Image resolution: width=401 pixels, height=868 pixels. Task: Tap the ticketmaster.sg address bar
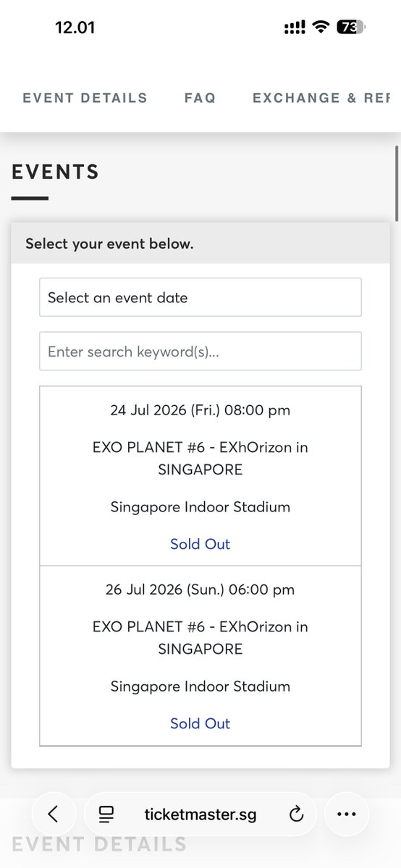tap(200, 814)
